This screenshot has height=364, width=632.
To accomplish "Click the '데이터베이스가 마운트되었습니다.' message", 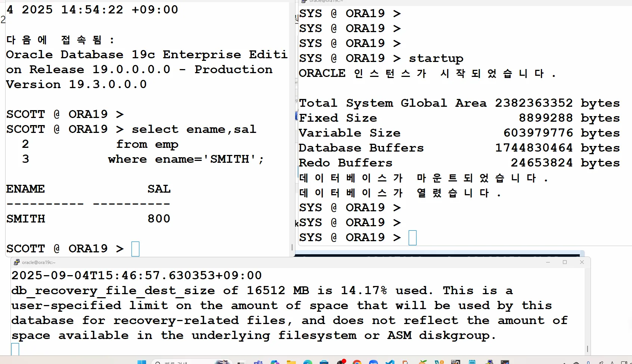I will (424, 178).
